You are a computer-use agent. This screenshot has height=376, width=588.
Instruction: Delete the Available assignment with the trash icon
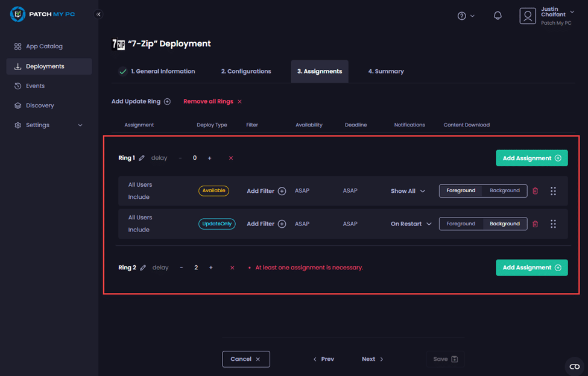pos(535,191)
